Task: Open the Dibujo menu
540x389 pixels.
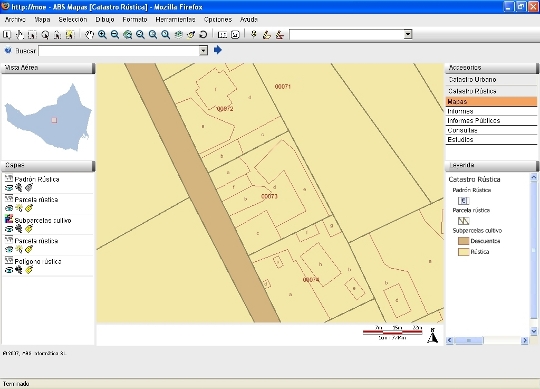Action: coord(105,20)
